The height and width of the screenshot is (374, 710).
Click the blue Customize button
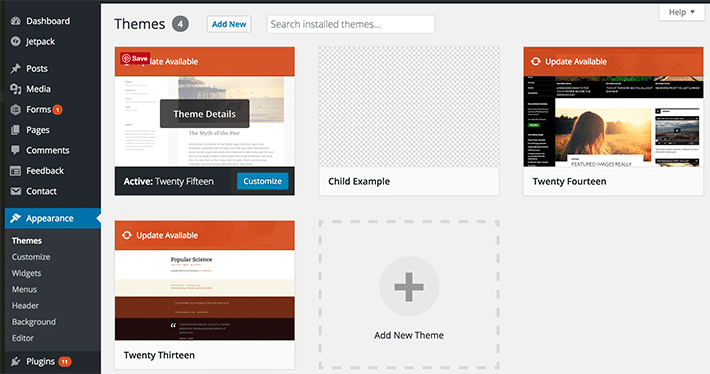click(263, 181)
